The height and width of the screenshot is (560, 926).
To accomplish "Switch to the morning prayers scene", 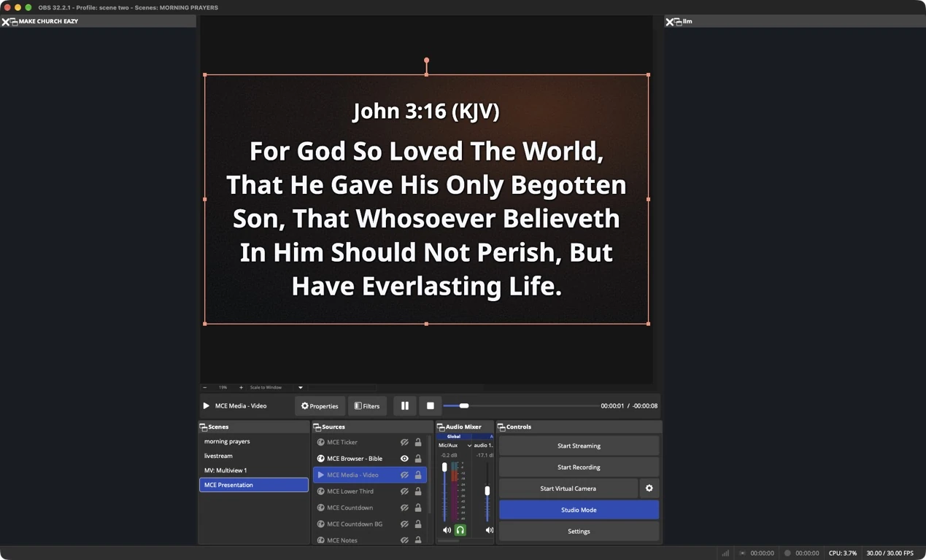I will click(254, 441).
